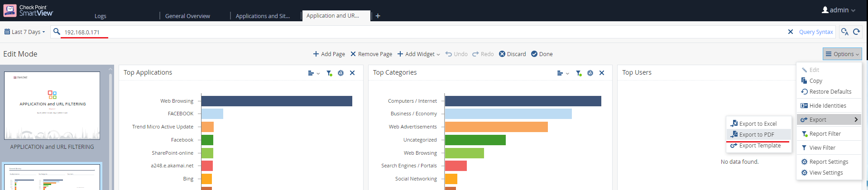
Task: Open Top Categories widget filter icon
Action: (579, 73)
